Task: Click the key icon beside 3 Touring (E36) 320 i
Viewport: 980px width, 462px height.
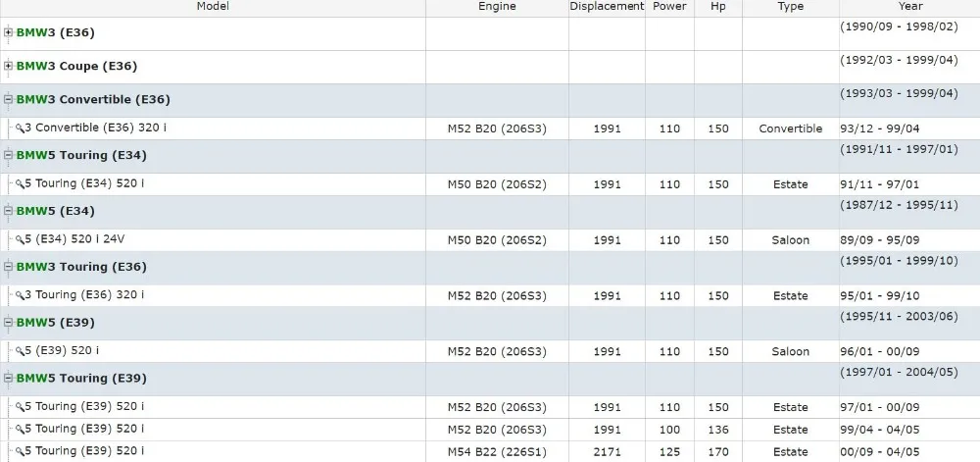Action: [20, 295]
